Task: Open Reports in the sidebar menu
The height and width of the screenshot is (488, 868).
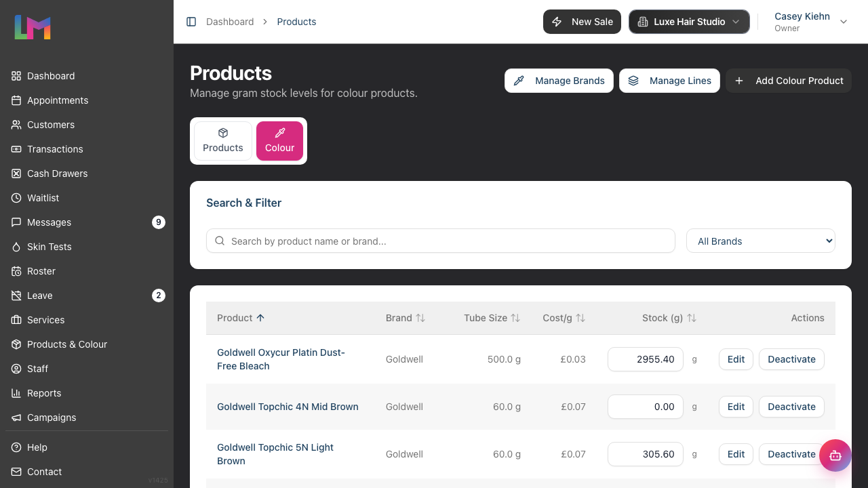Action: [x=87, y=393]
